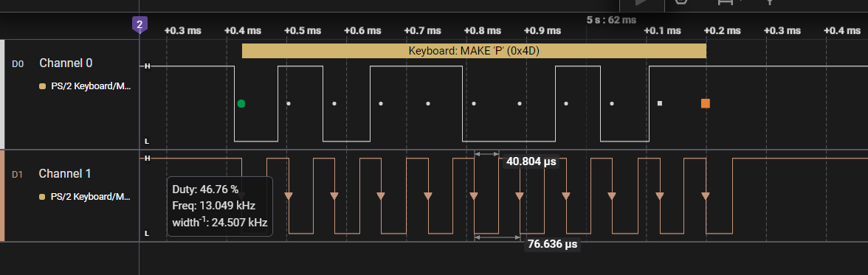Click the PS/2 Keyboard analyzer tag under Channel 1

coord(91,197)
